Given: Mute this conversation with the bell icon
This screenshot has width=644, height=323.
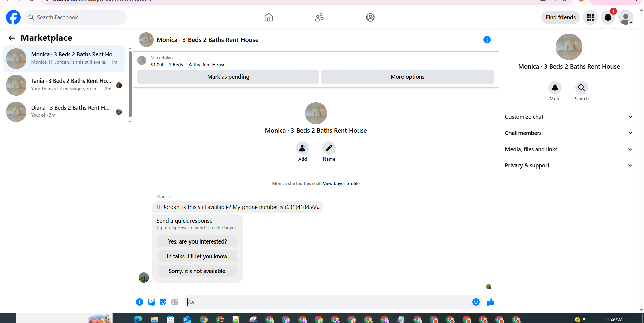Looking at the screenshot, I should pos(555,88).
